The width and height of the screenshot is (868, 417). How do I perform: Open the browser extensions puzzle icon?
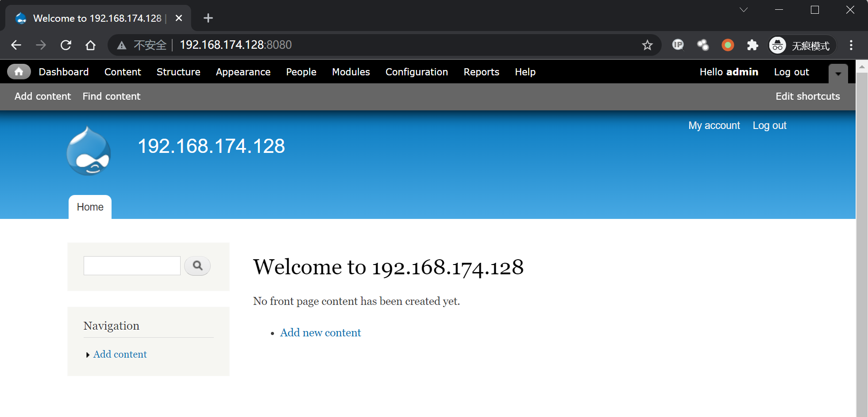click(752, 45)
